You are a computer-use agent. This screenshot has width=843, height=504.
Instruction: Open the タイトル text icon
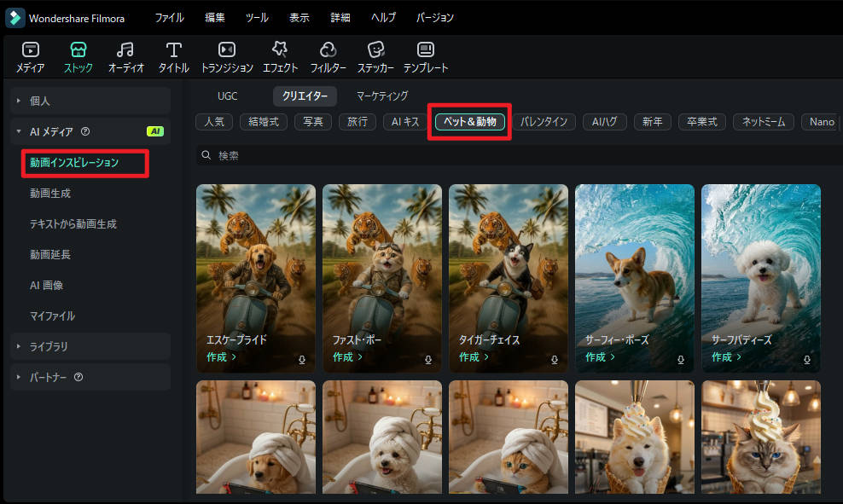click(x=173, y=50)
